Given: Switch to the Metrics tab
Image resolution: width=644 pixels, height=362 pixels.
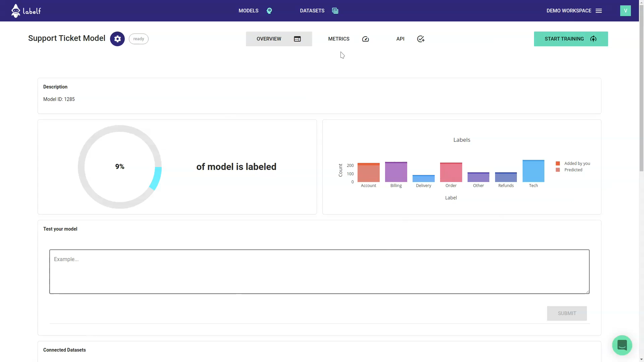Looking at the screenshot, I should pos(339,39).
